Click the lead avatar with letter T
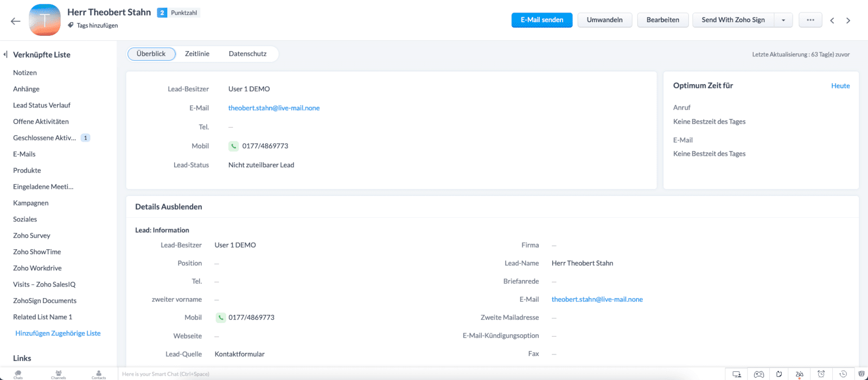The height and width of the screenshot is (380, 868). click(x=44, y=20)
